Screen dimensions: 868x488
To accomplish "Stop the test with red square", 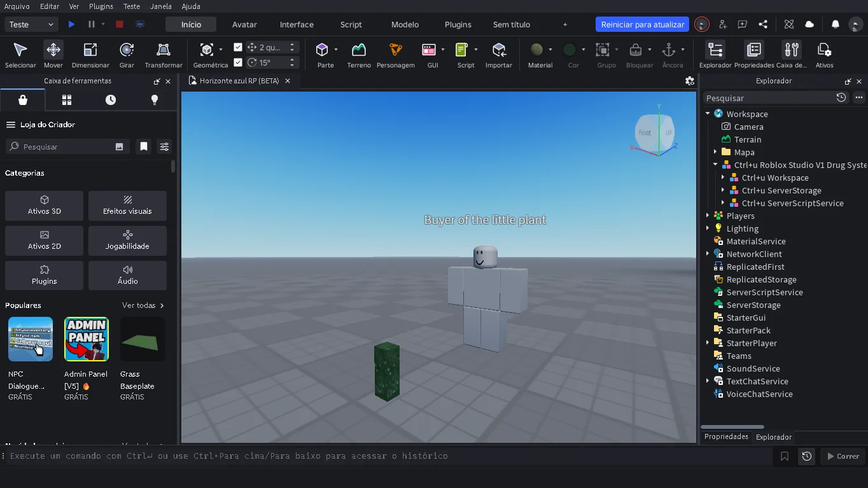I will tap(120, 24).
